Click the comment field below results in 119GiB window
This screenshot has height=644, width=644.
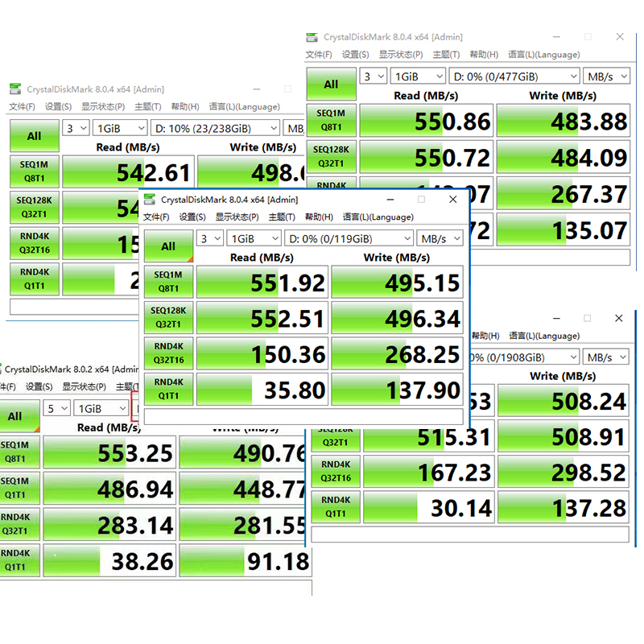click(303, 416)
